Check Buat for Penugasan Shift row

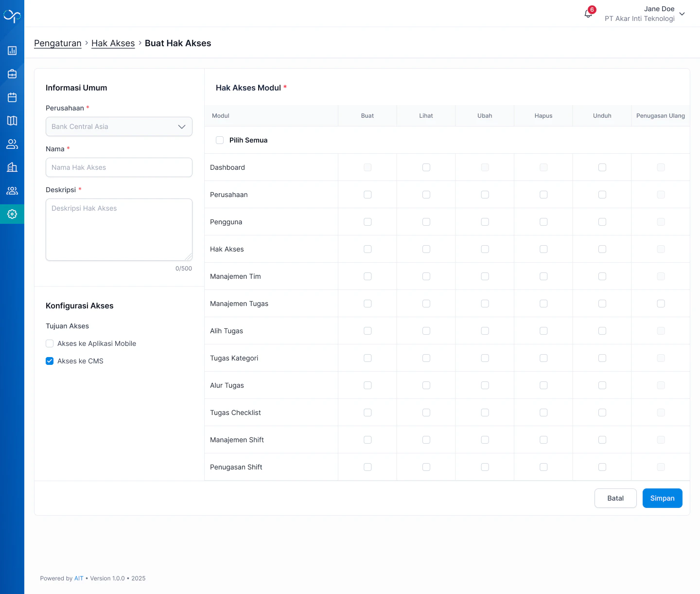click(x=367, y=467)
